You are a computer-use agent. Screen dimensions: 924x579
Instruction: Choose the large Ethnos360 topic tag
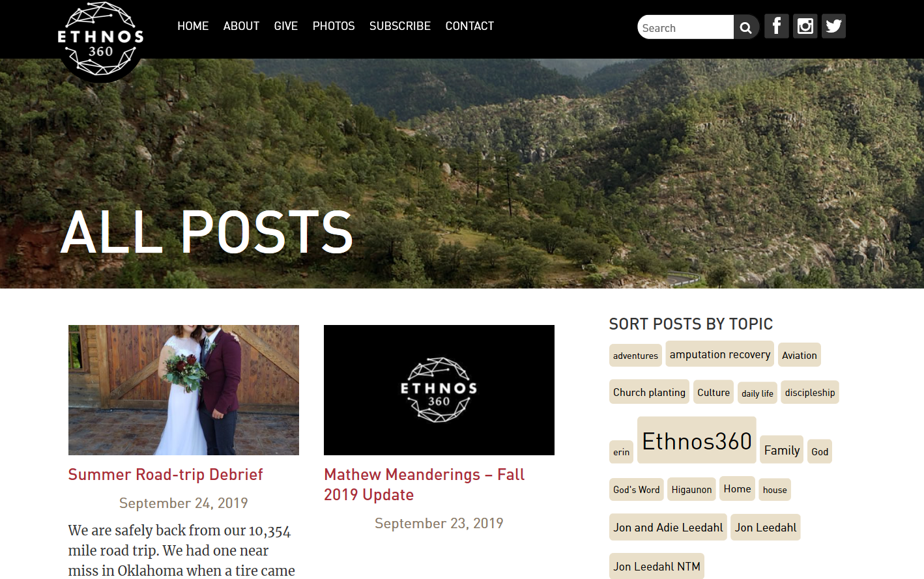tap(697, 441)
